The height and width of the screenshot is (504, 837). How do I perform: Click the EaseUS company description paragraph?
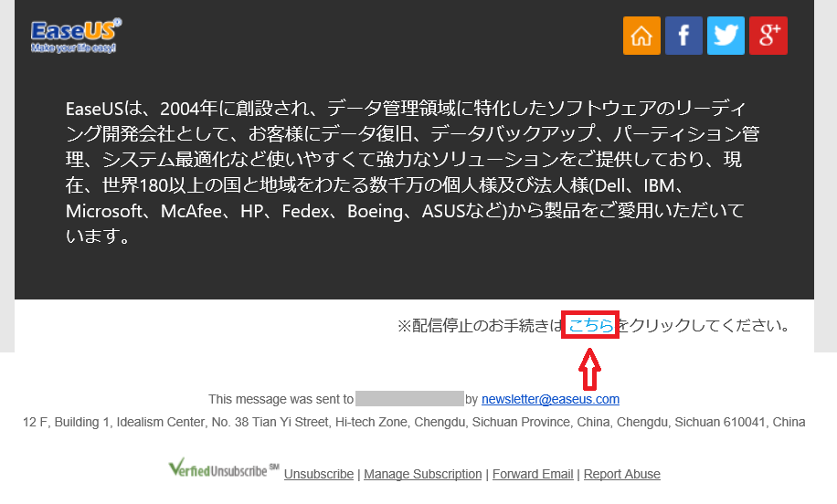(413, 172)
